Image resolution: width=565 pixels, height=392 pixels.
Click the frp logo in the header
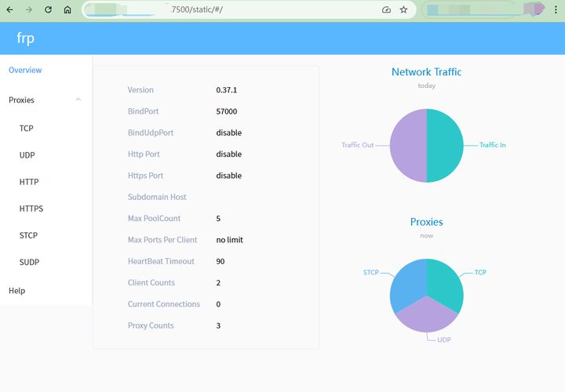(26, 38)
